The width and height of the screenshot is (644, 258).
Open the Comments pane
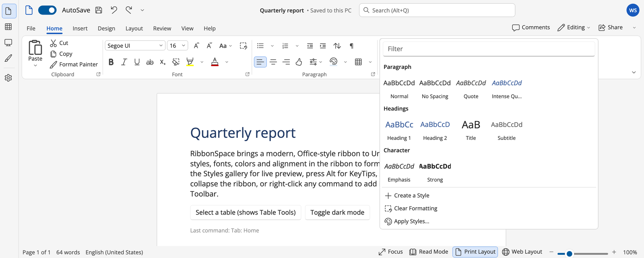point(531,27)
